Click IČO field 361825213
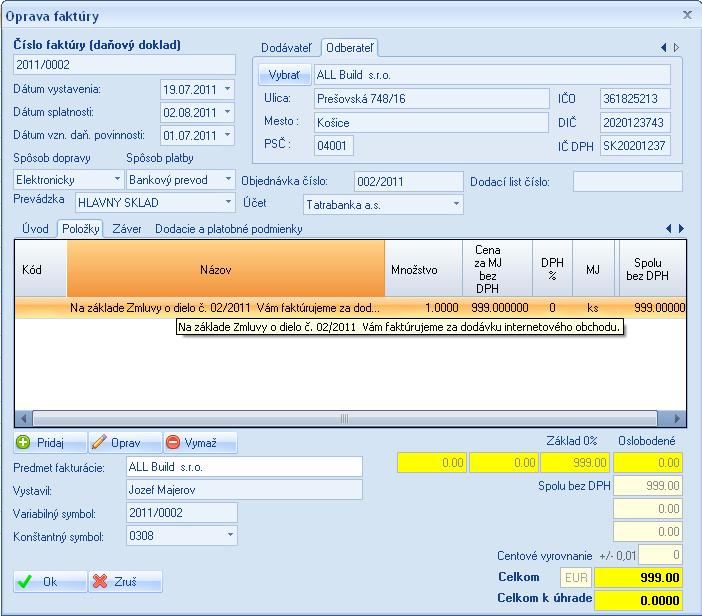The height and width of the screenshot is (616, 702). pyautogui.click(x=635, y=98)
